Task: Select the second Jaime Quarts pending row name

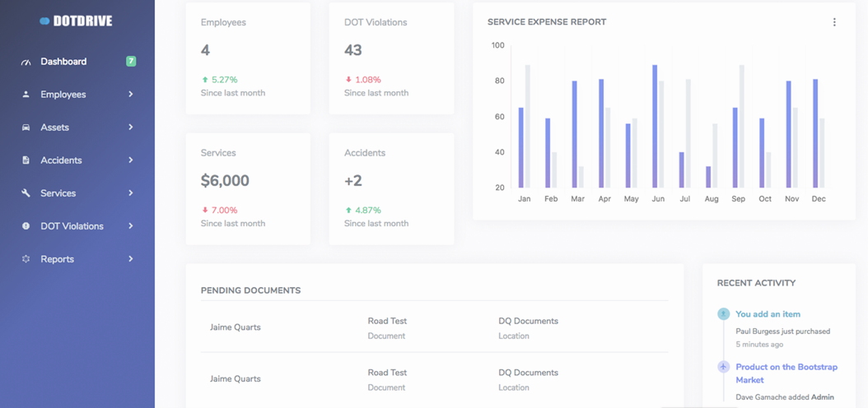Action: pyautogui.click(x=236, y=379)
